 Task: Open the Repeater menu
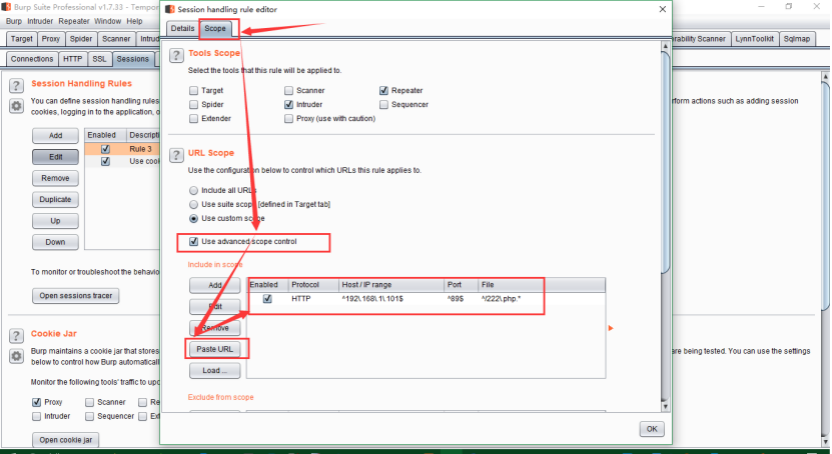tap(74, 21)
